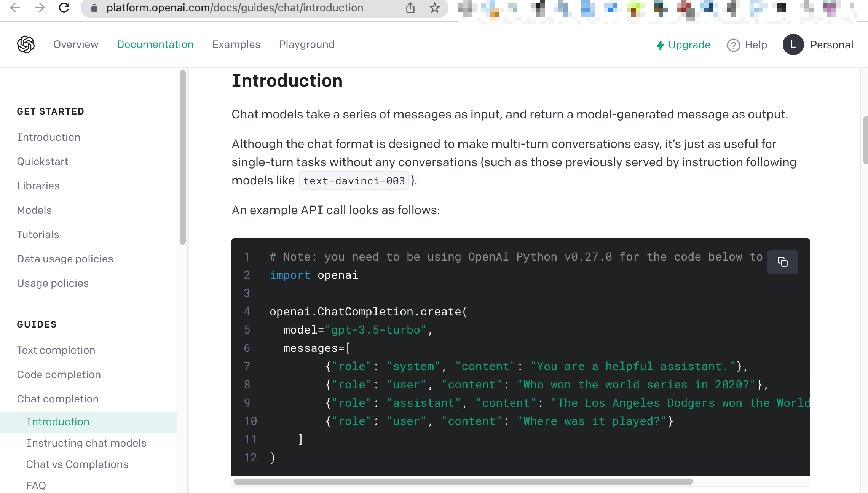Screen dimensions: 868x493
Task: Click the "gpt-3.5-turbo" model string
Action: click(376, 330)
